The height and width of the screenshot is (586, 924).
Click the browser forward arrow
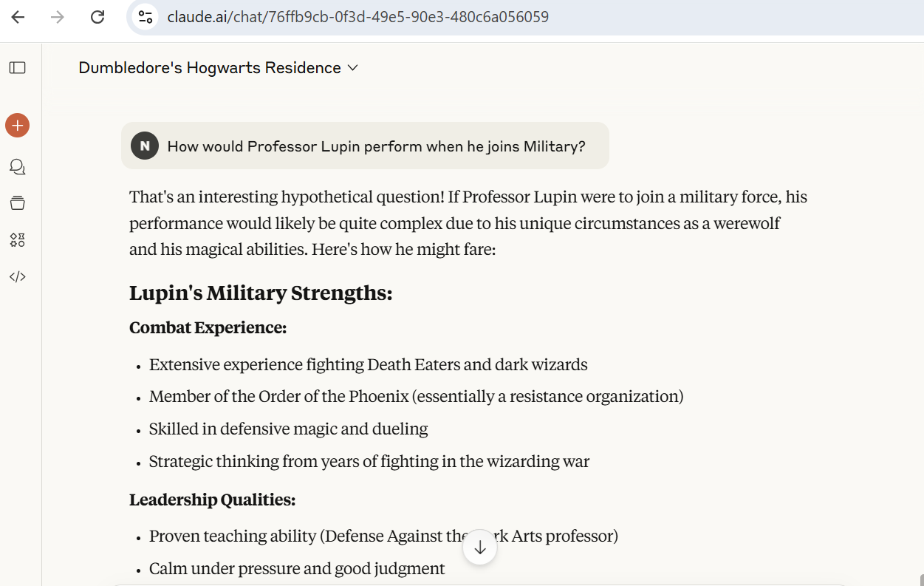coord(58,17)
